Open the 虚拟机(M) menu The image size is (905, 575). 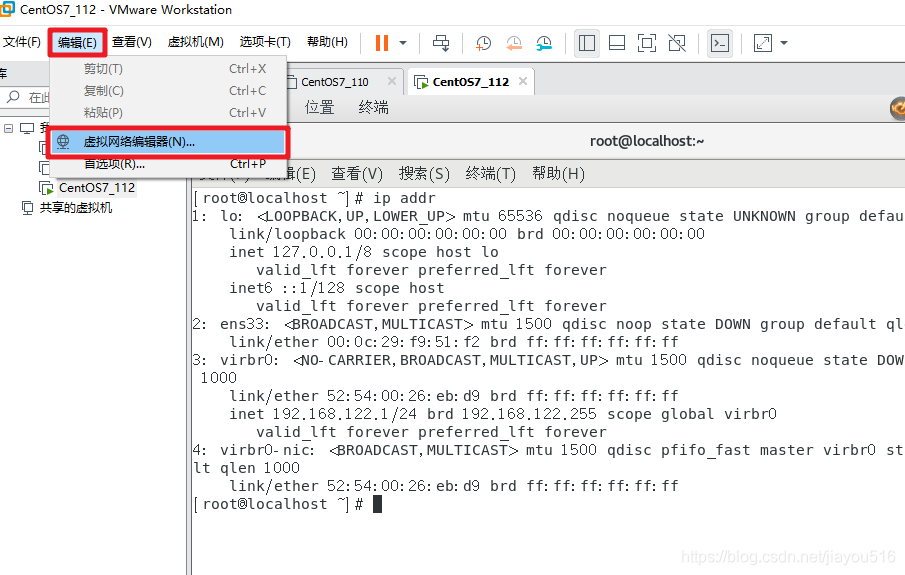pyautogui.click(x=196, y=42)
